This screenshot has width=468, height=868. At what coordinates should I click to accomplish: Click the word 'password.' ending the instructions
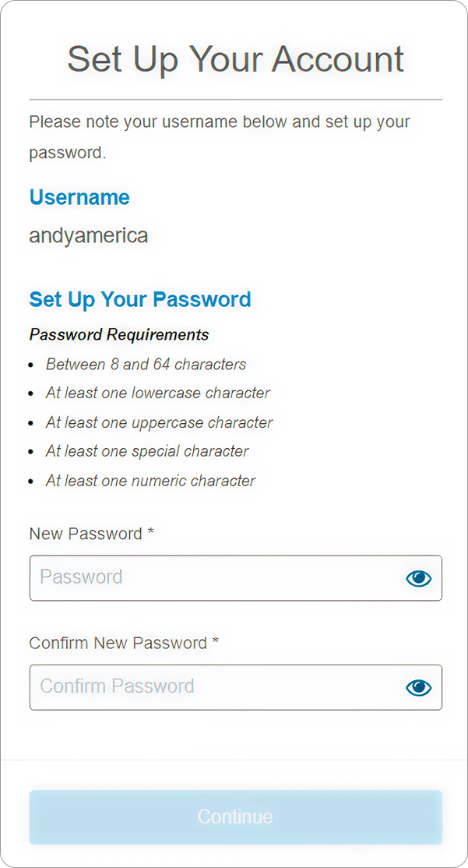click(x=67, y=153)
